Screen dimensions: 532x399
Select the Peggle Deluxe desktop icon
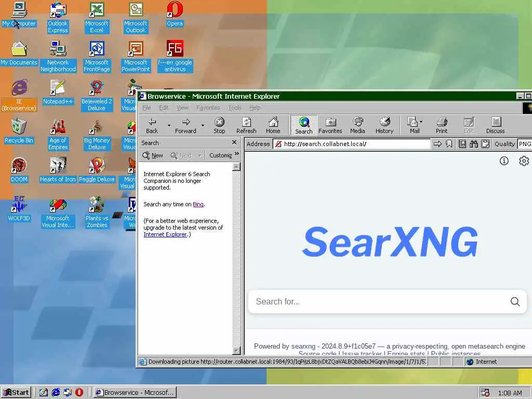pyautogui.click(x=97, y=170)
